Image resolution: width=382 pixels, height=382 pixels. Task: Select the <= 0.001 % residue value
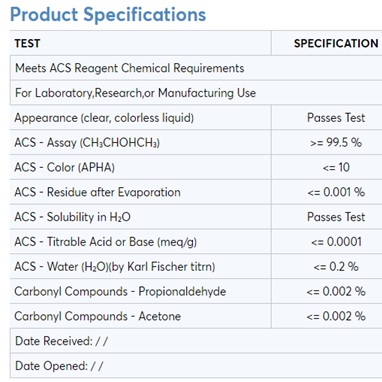pos(336,192)
